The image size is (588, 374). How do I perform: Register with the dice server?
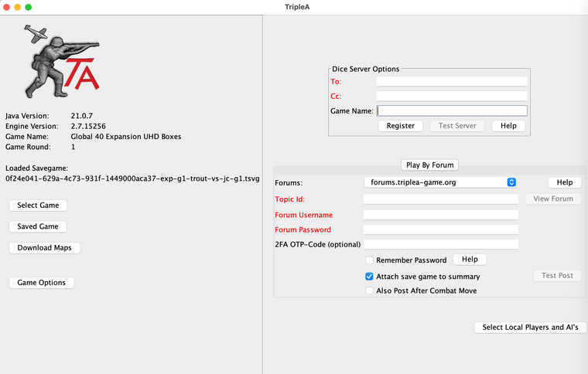401,126
